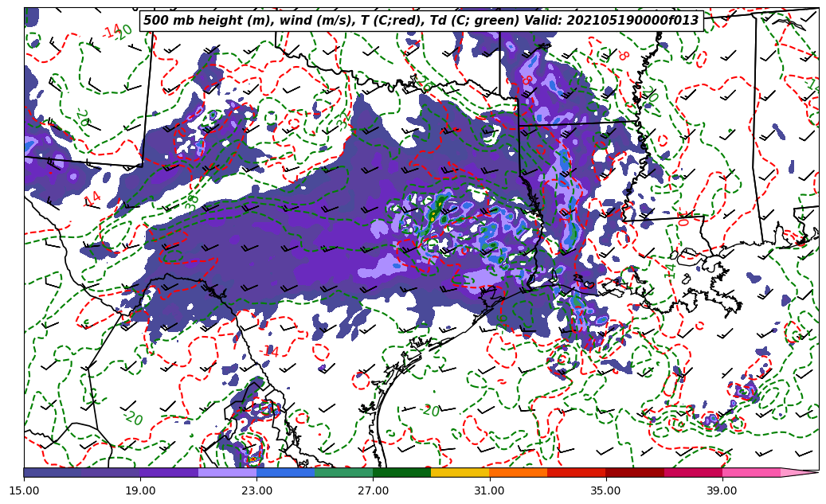Click the 35.00 colorbar tick label
826x504 pixels.
point(606,490)
